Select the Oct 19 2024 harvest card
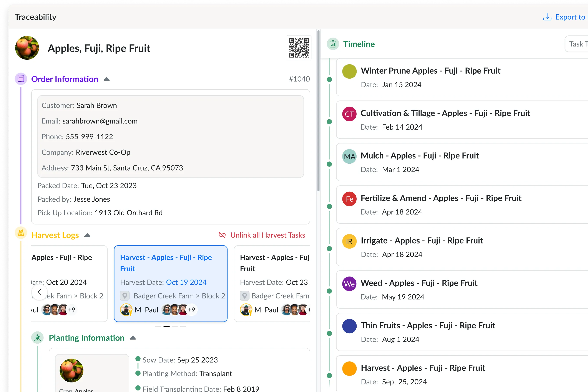This screenshot has height=392, width=588. [x=171, y=283]
